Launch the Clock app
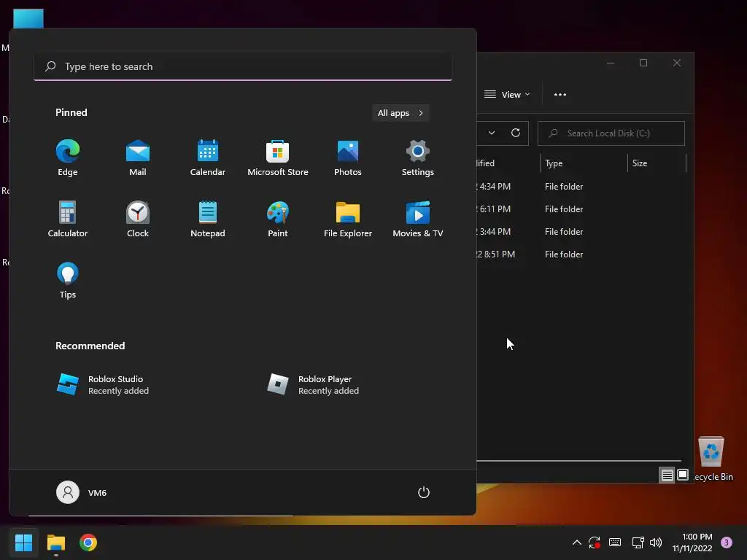 tap(138, 219)
